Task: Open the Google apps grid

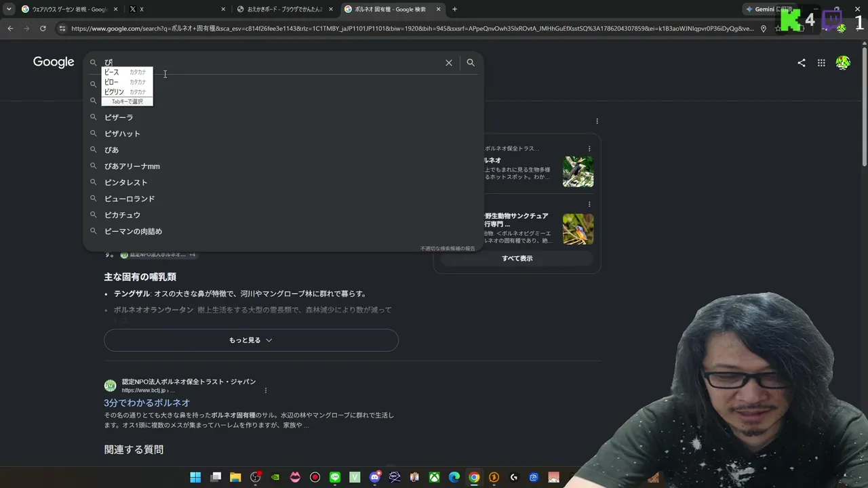Action: click(821, 63)
